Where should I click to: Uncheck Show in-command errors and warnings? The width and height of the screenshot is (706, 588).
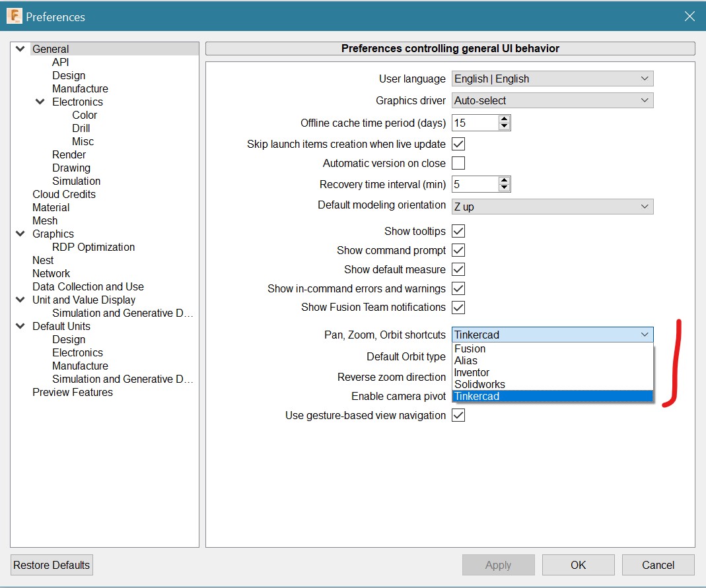tap(458, 288)
